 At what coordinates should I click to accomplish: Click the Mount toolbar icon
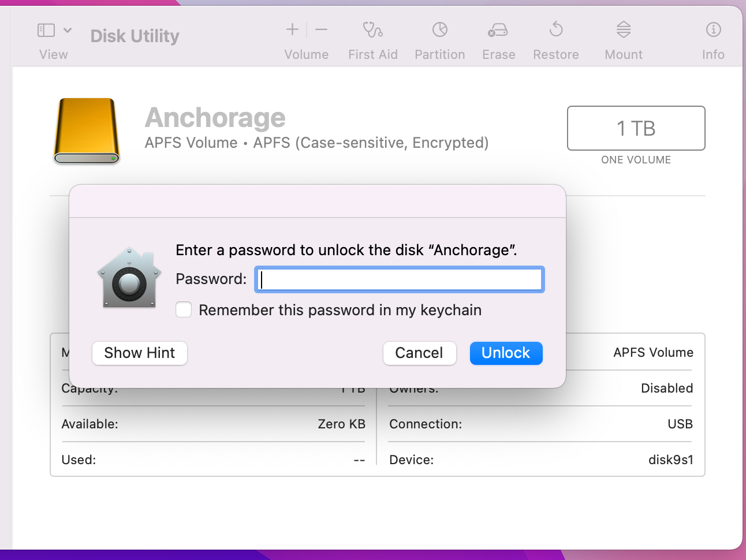(x=624, y=29)
